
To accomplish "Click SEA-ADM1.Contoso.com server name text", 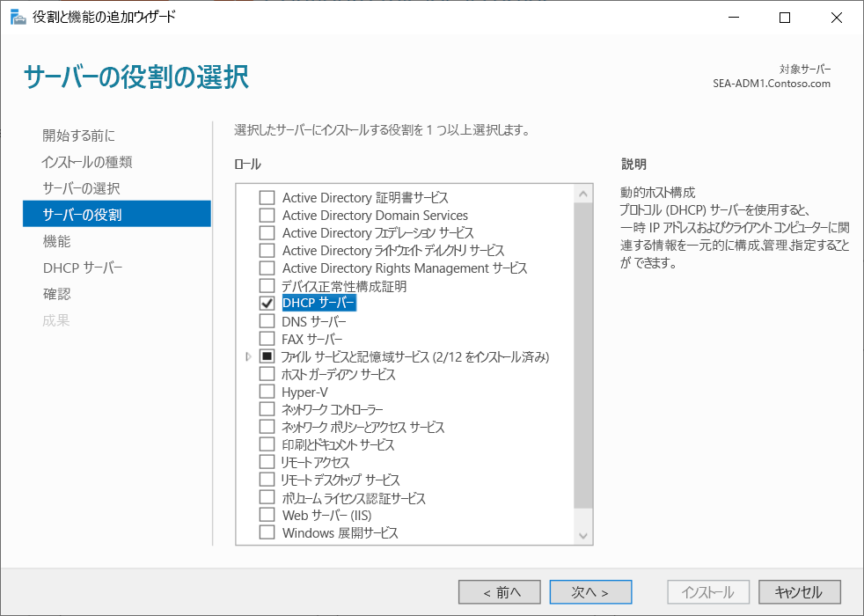I will point(772,84).
